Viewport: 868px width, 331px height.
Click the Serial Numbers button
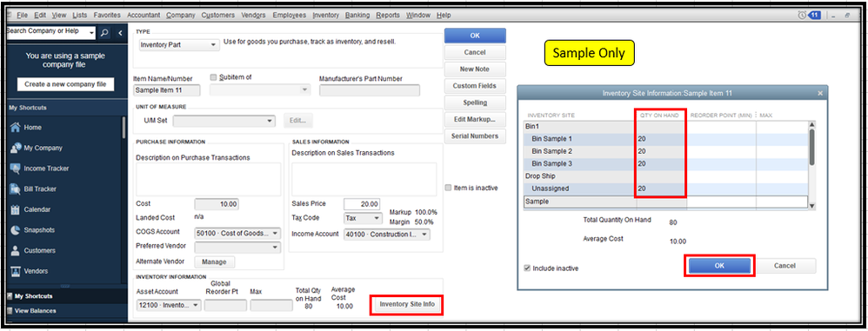click(x=475, y=136)
